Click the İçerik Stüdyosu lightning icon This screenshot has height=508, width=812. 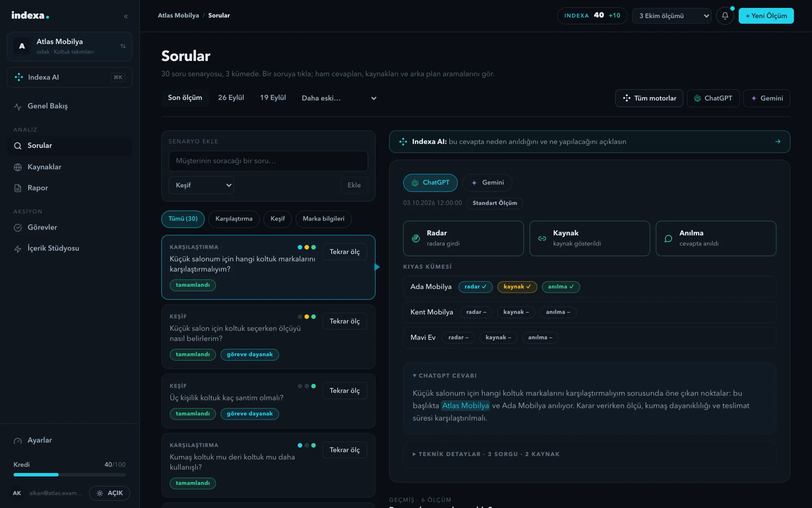(18, 249)
